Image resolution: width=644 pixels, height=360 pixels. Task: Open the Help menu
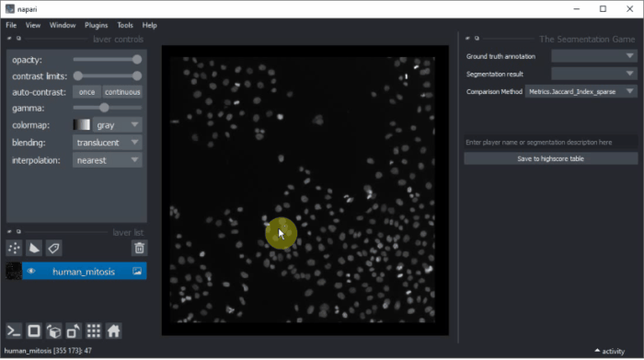(x=149, y=25)
